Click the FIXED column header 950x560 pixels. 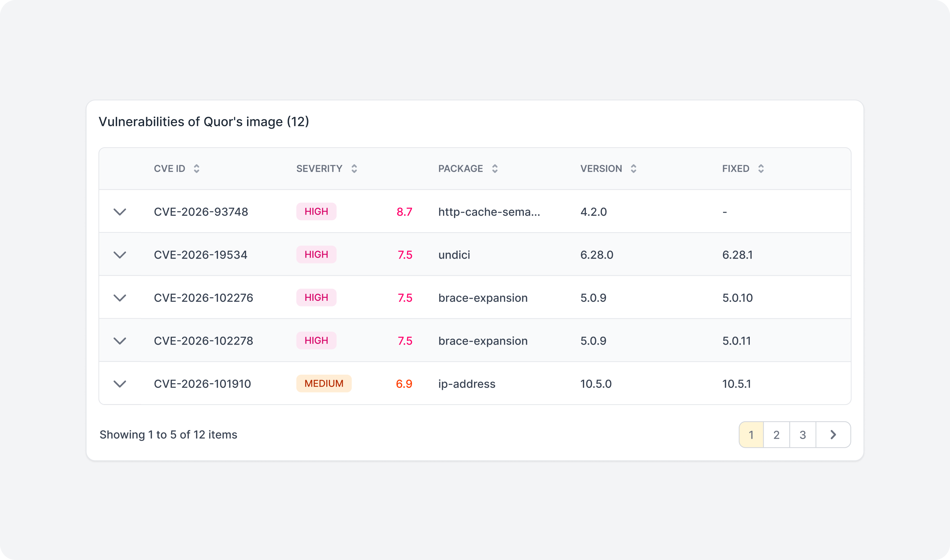click(736, 169)
